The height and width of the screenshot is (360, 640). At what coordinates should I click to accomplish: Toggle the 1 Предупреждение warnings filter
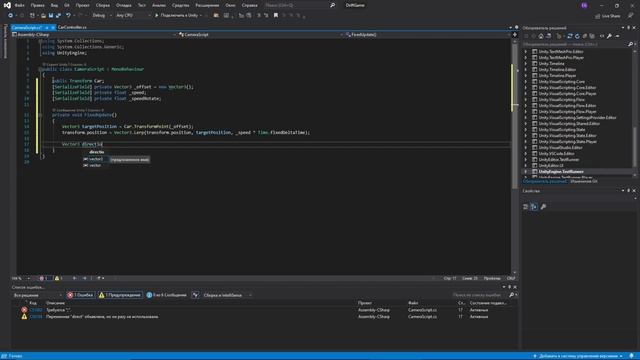click(120, 295)
